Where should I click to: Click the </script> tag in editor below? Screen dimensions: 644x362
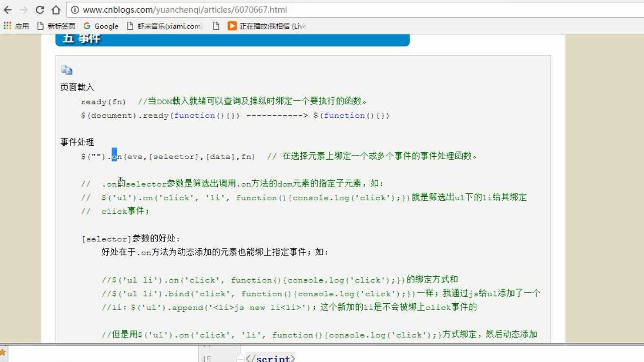click(x=270, y=358)
